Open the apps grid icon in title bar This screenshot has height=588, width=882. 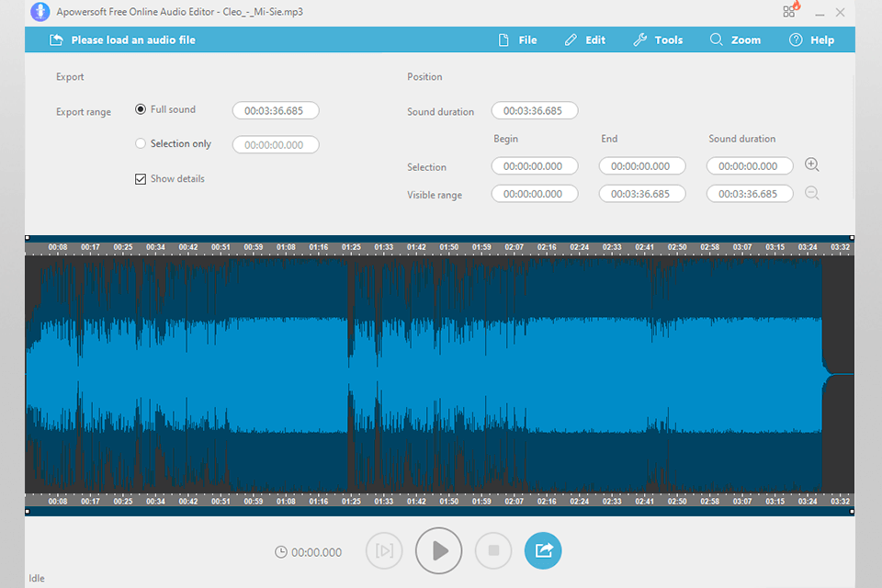(x=789, y=12)
